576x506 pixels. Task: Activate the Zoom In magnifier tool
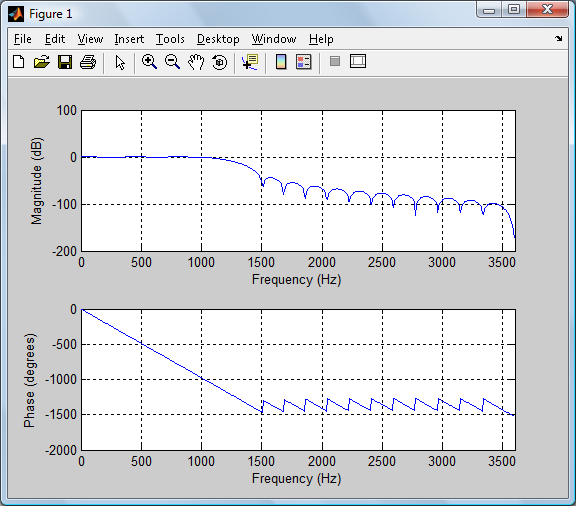[150, 62]
